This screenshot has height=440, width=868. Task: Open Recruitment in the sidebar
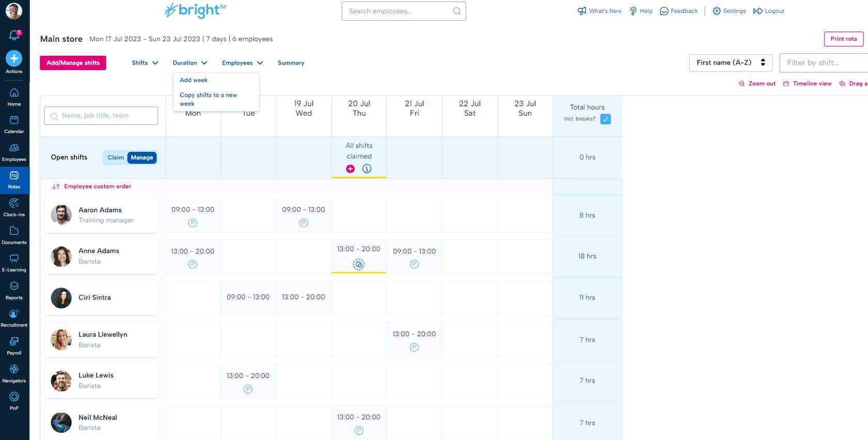coord(14,318)
